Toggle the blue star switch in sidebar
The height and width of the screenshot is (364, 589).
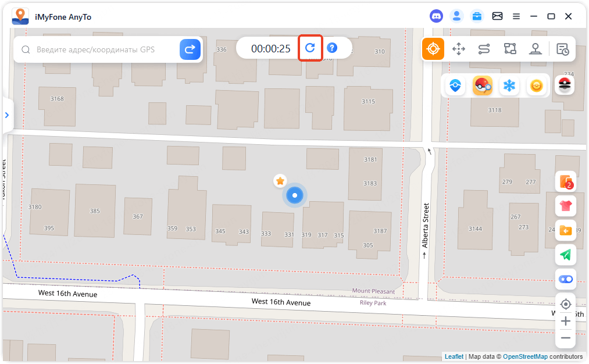coord(566,279)
